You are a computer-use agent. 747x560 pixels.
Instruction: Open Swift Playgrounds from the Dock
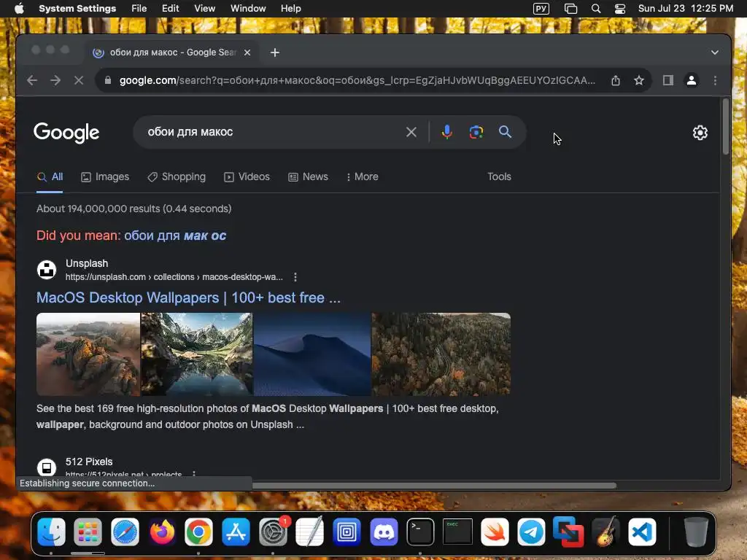[495, 532]
